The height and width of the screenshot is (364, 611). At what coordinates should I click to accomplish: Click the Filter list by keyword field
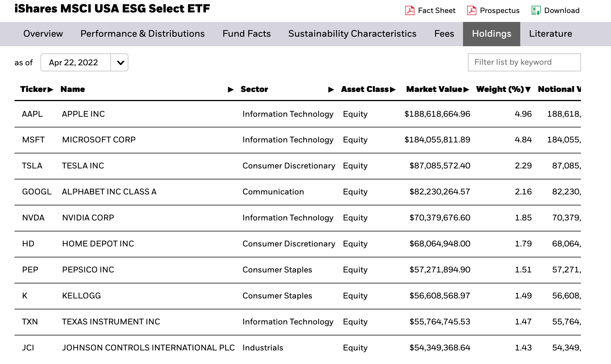click(x=524, y=62)
